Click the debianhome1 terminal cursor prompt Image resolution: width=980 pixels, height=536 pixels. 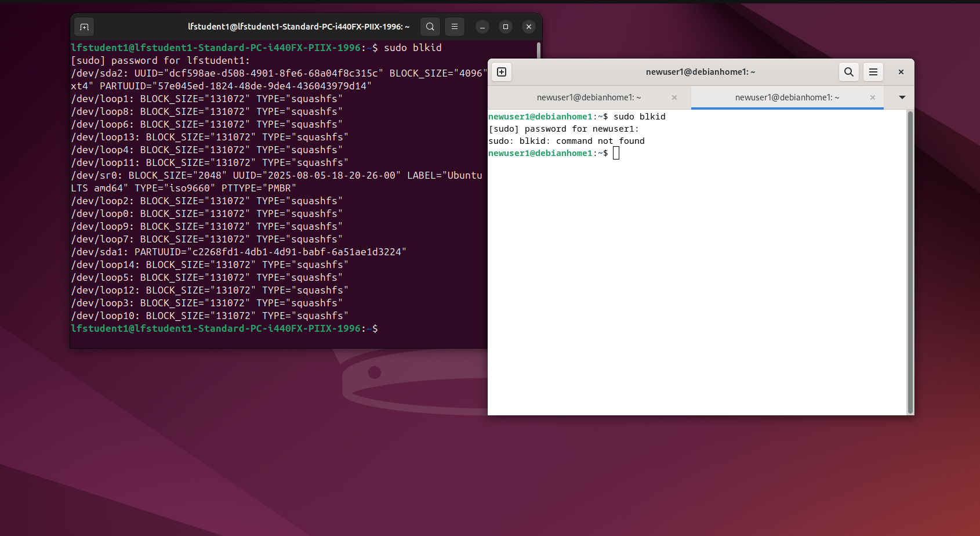point(616,153)
